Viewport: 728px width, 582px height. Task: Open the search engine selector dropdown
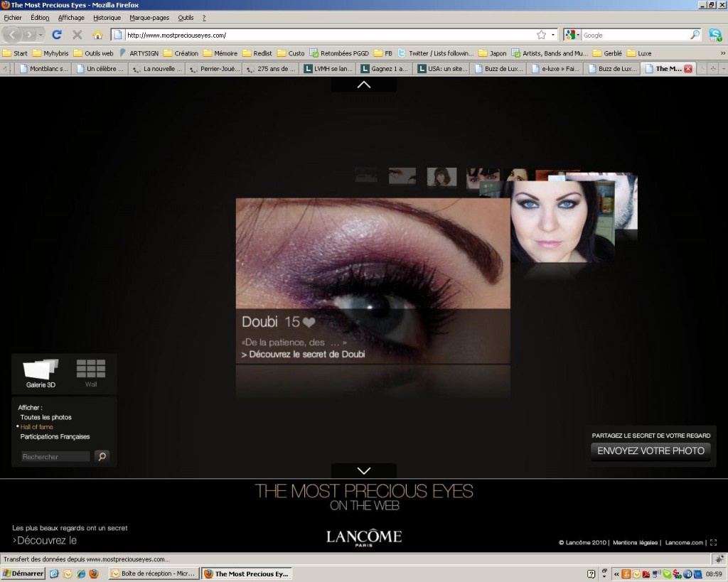click(x=572, y=35)
